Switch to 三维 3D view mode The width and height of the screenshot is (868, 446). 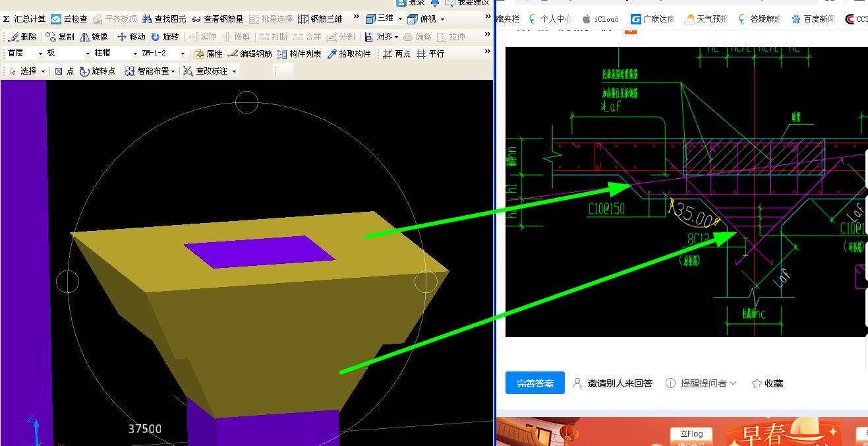380,19
